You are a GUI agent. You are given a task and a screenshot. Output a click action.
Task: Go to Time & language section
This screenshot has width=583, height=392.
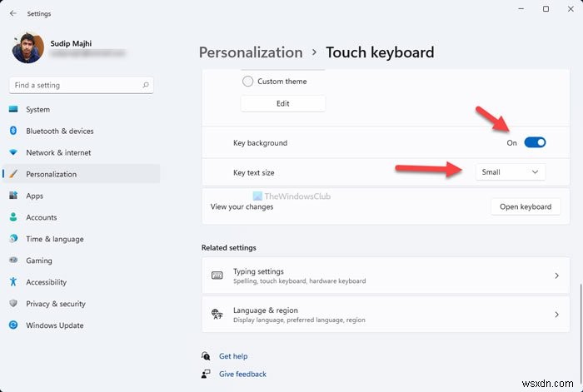pos(55,239)
